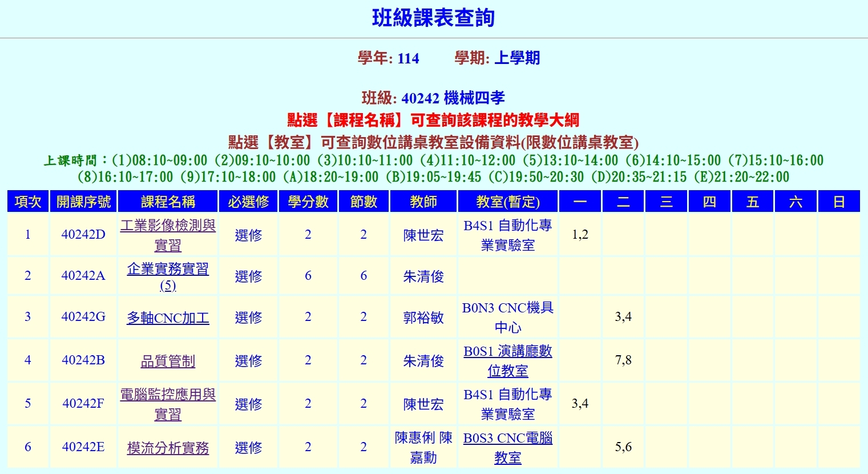This screenshot has width=868, height=474.
Task: Click the 項次 column header
Action: point(28,202)
